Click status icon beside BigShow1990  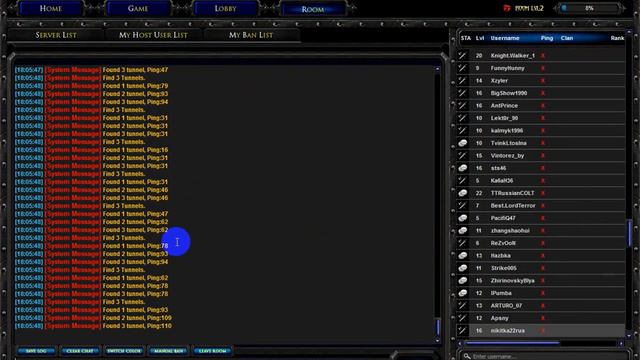(x=462, y=93)
